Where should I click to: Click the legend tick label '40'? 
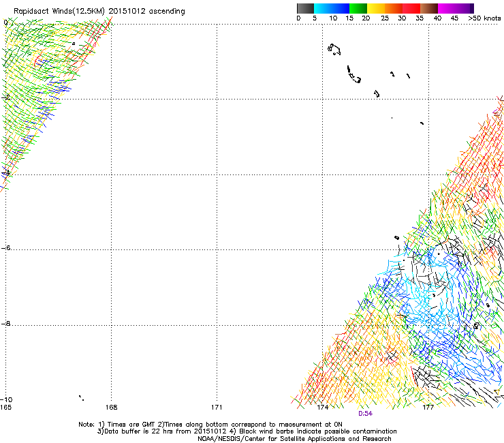[x=437, y=18]
